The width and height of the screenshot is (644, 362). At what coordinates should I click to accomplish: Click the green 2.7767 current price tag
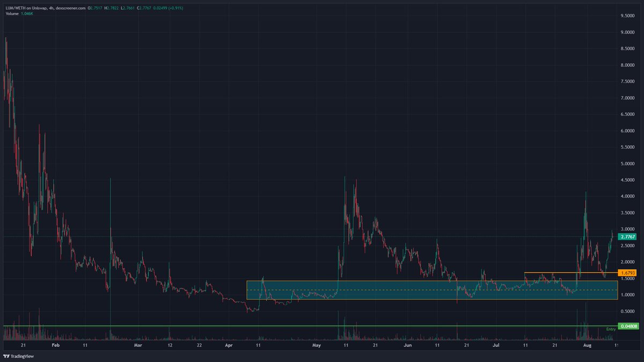click(627, 237)
